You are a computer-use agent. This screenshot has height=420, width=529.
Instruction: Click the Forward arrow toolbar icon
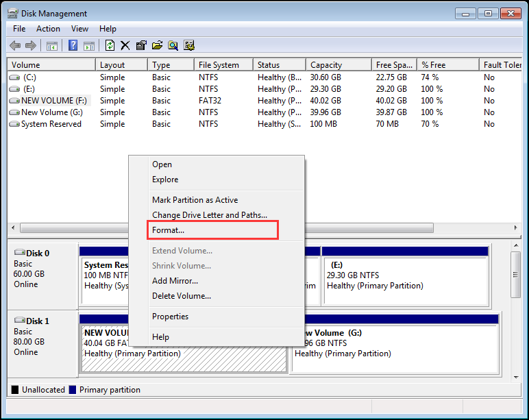click(31, 45)
